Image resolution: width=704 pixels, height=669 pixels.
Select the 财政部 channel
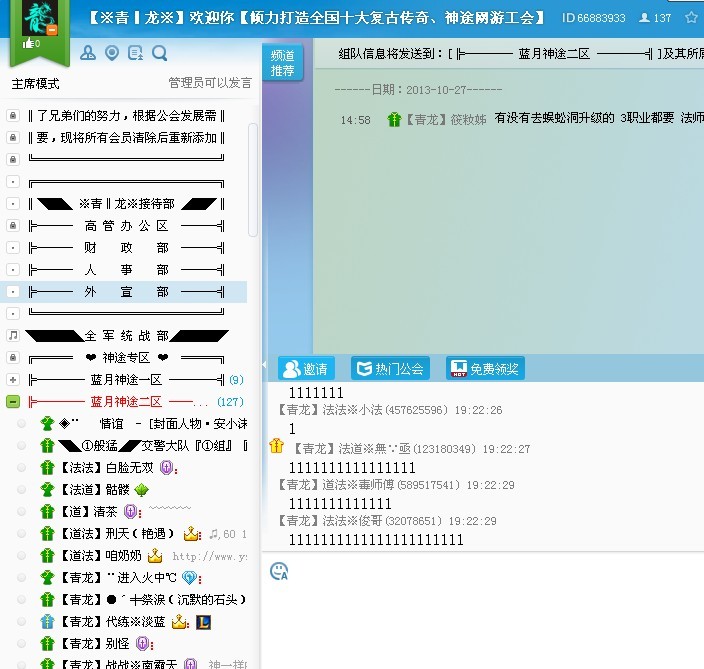click(127, 247)
